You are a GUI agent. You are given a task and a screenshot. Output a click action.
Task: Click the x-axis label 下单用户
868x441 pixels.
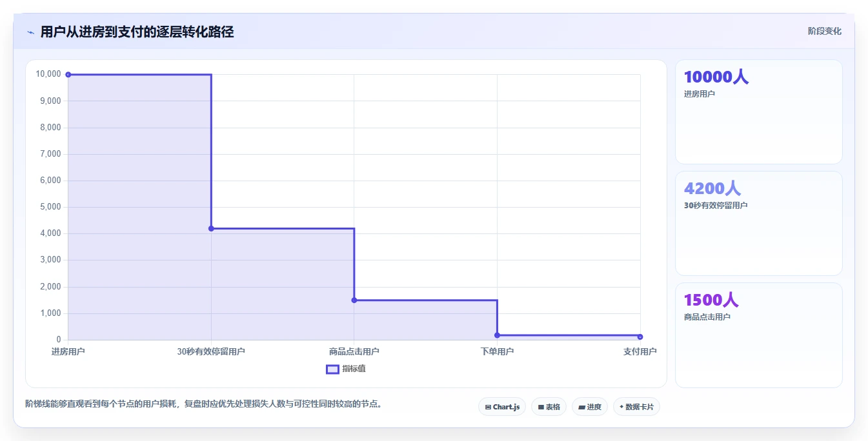(x=497, y=351)
